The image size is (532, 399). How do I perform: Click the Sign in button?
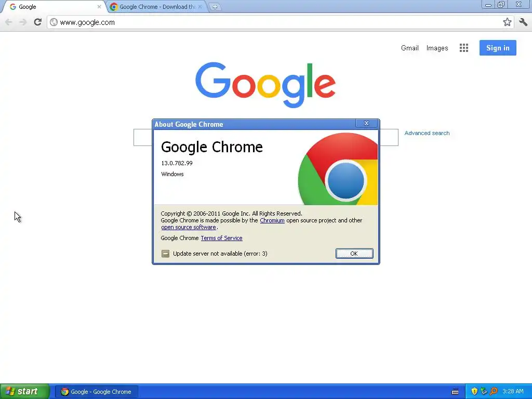click(x=498, y=48)
